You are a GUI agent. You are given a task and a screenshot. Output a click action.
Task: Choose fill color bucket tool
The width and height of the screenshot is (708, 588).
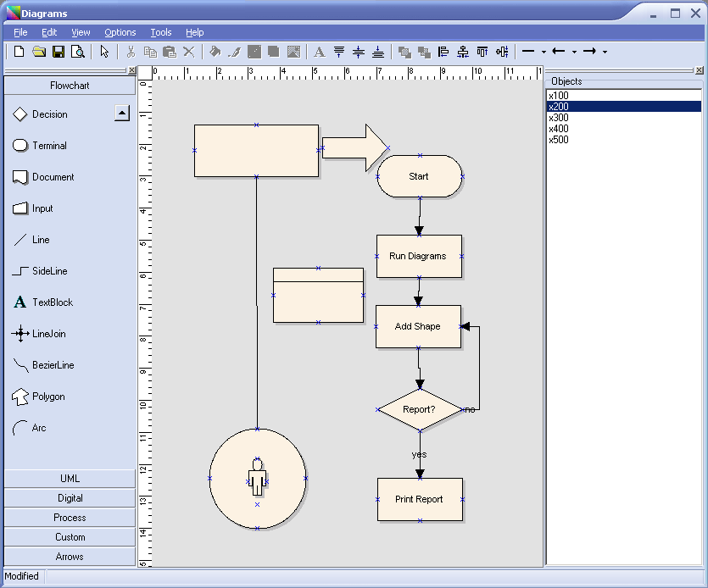[215, 52]
